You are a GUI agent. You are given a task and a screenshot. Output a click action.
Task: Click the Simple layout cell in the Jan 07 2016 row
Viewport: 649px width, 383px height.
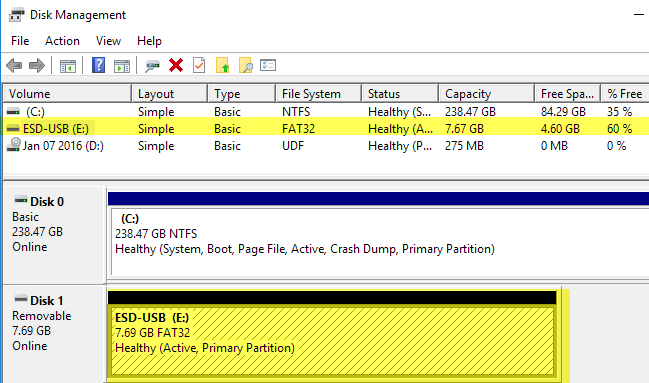tap(156, 146)
